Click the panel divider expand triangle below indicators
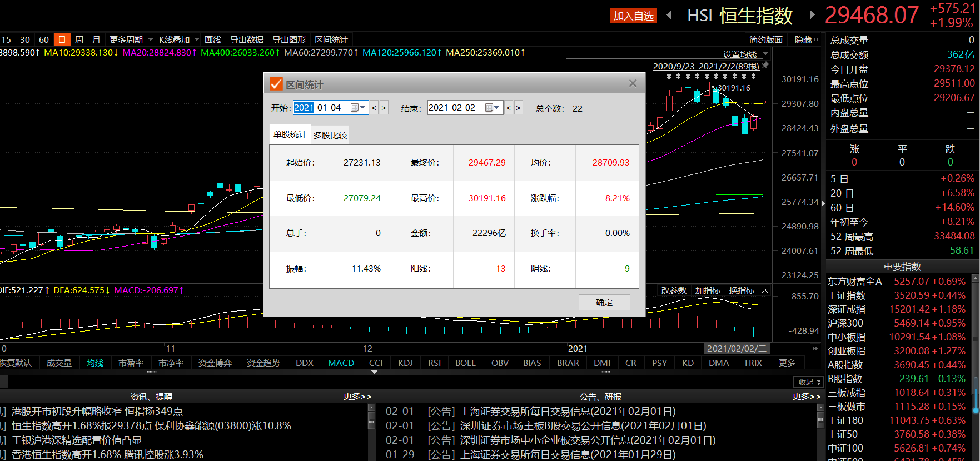This screenshot has width=980, height=461. 375,373
